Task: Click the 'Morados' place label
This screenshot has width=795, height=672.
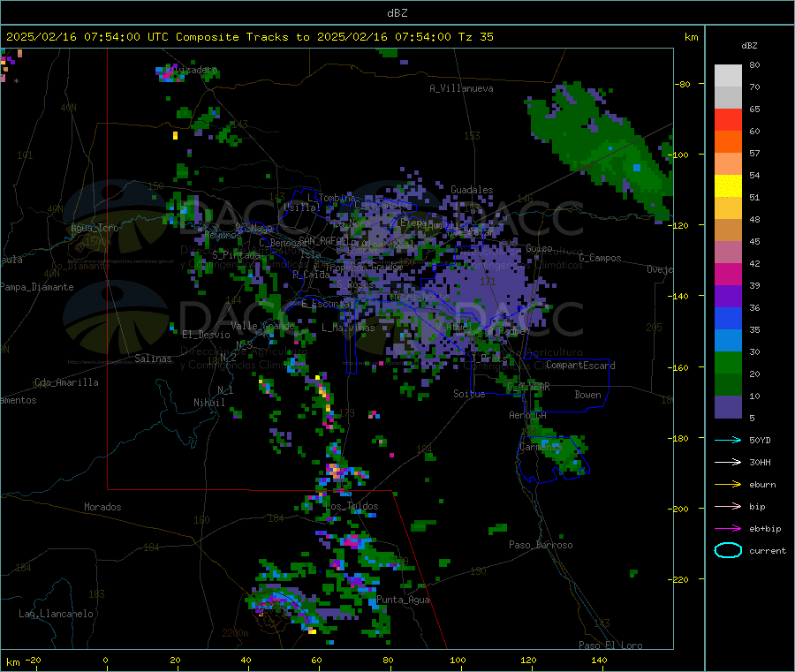Action: click(x=102, y=507)
